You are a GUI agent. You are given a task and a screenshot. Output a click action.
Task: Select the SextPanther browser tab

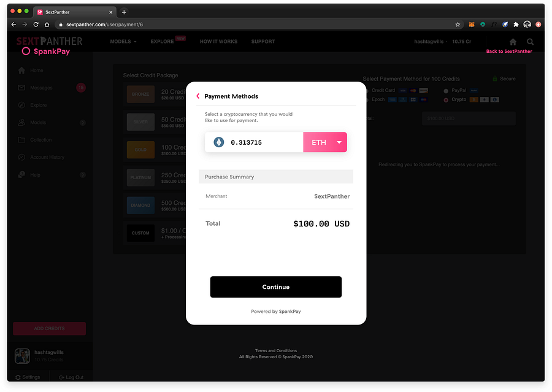coord(75,12)
